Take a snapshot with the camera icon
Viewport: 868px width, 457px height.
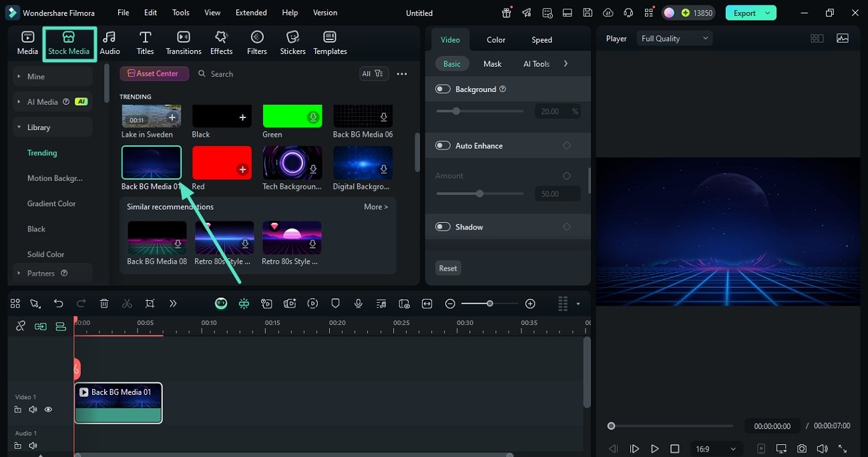802,449
